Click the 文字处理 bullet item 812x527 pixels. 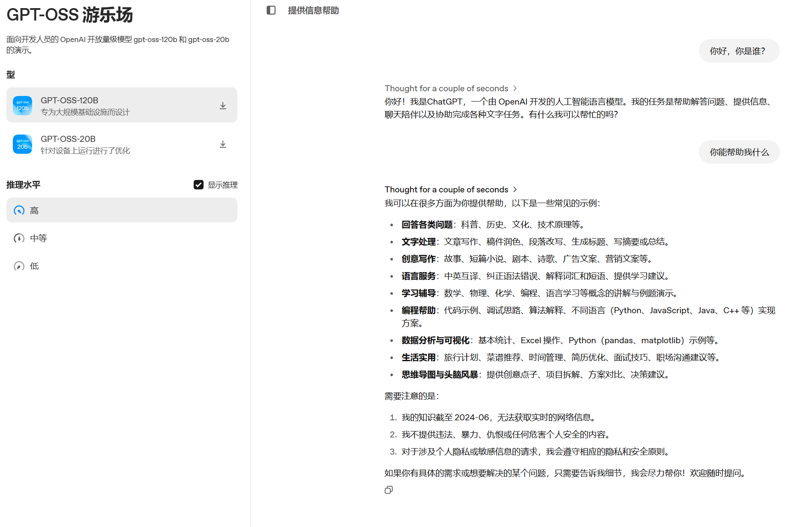[x=536, y=242]
